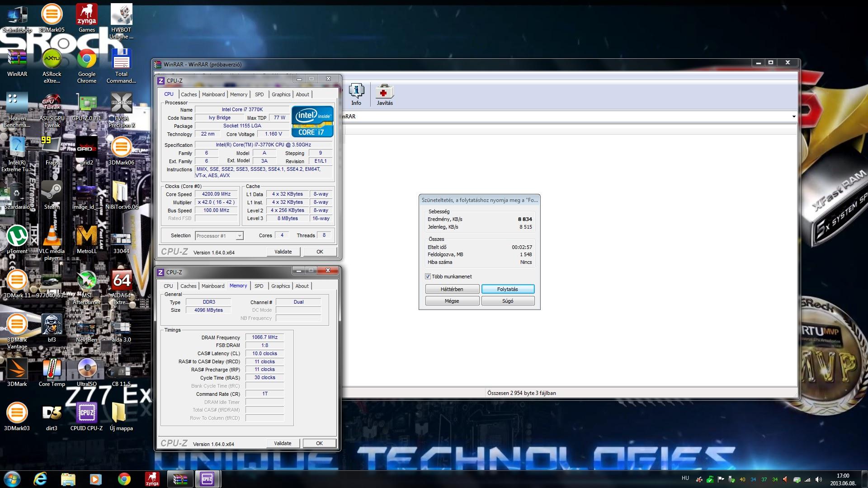868x488 pixels.
Task: Select the WinRAR desktop icon
Action: pos(17,62)
